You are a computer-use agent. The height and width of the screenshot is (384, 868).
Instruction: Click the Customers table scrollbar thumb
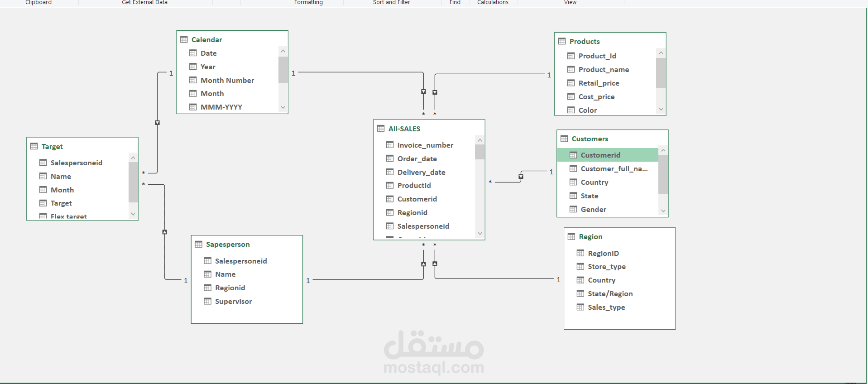point(663,174)
